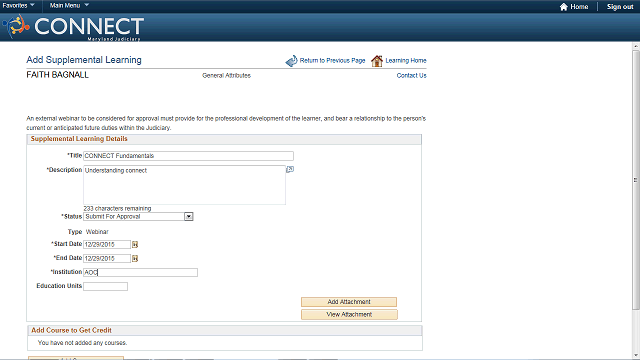Click inside the Title text field
This screenshot has width=640, height=360.
(188, 156)
